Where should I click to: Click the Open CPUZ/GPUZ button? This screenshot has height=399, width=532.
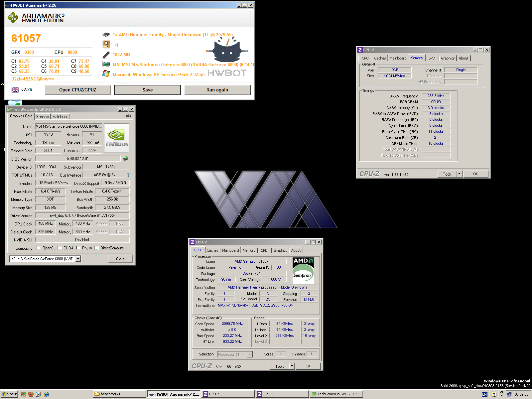pyautogui.click(x=78, y=90)
